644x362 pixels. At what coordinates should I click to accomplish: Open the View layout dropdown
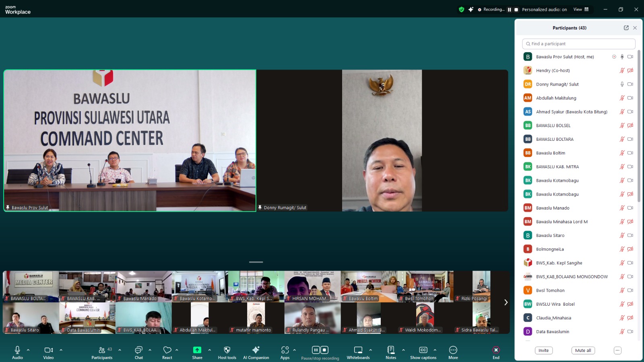[581, 9]
